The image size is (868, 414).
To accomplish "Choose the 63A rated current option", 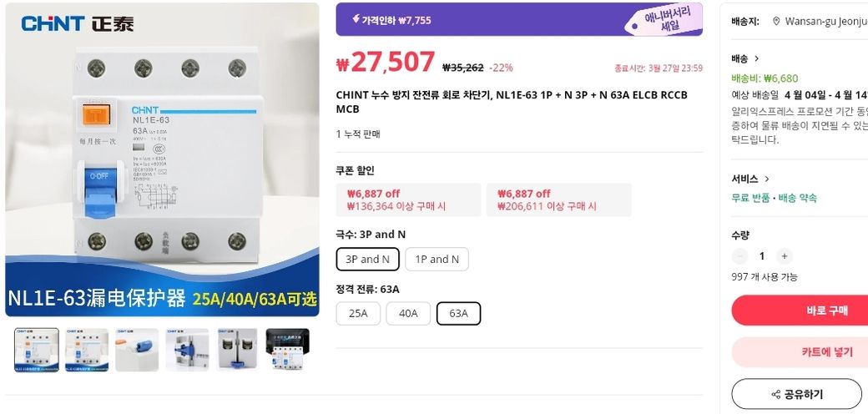I will pyautogui.click(x=458, y=313).
